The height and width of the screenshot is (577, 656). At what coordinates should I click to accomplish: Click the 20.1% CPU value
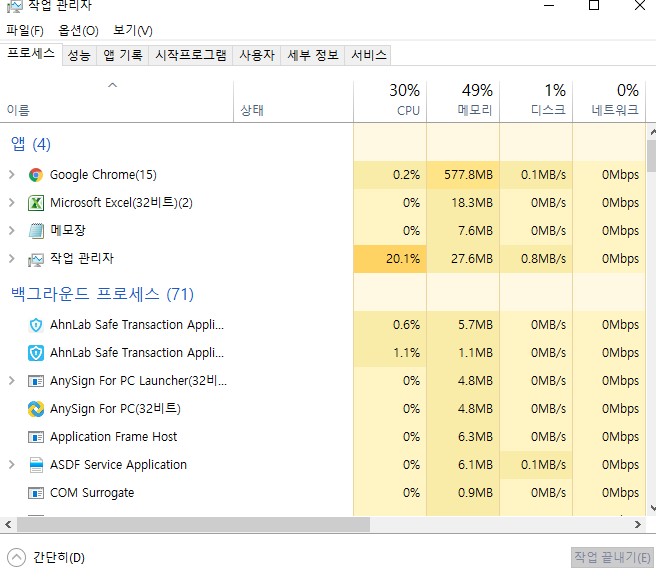[x=403, y=259]
